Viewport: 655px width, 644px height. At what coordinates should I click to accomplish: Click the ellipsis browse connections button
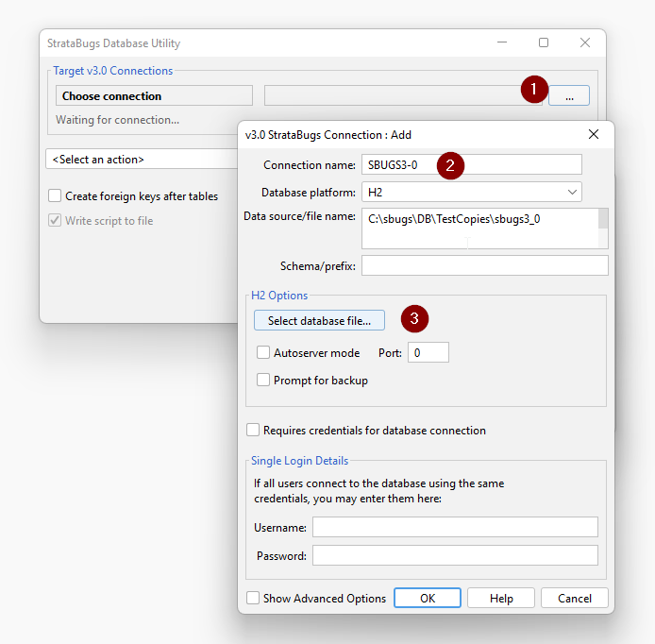[x=568, y=95]
